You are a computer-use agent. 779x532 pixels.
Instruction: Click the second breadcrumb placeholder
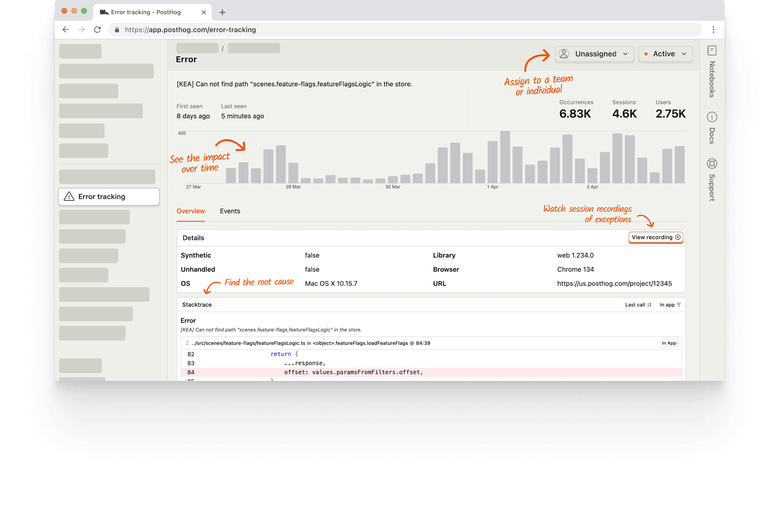(254, 48)
